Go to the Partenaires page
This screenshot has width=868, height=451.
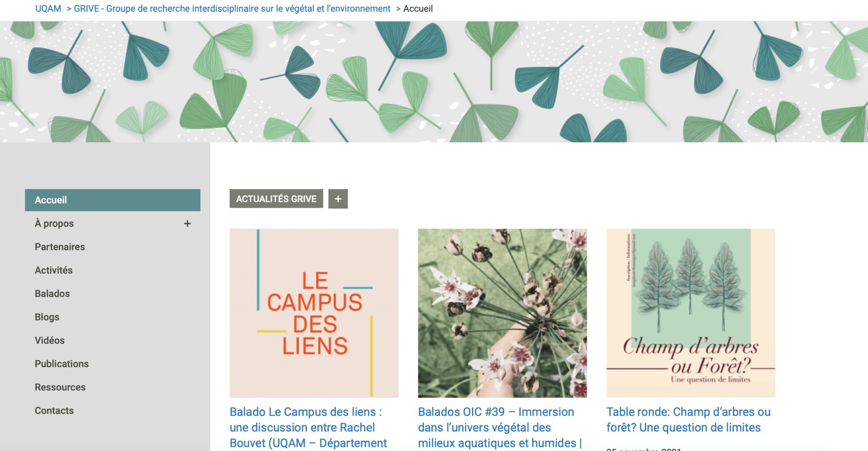(x=60, y=247)
